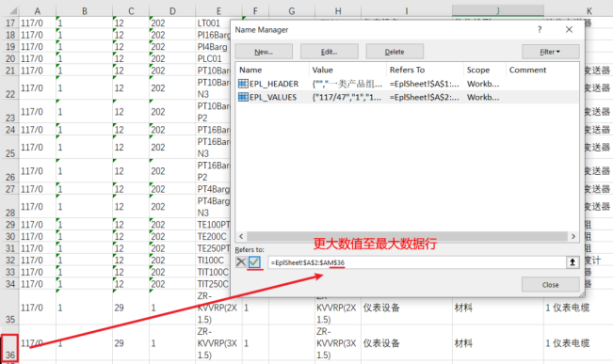Click cell D24 containing 202

[x=172, y=130]
